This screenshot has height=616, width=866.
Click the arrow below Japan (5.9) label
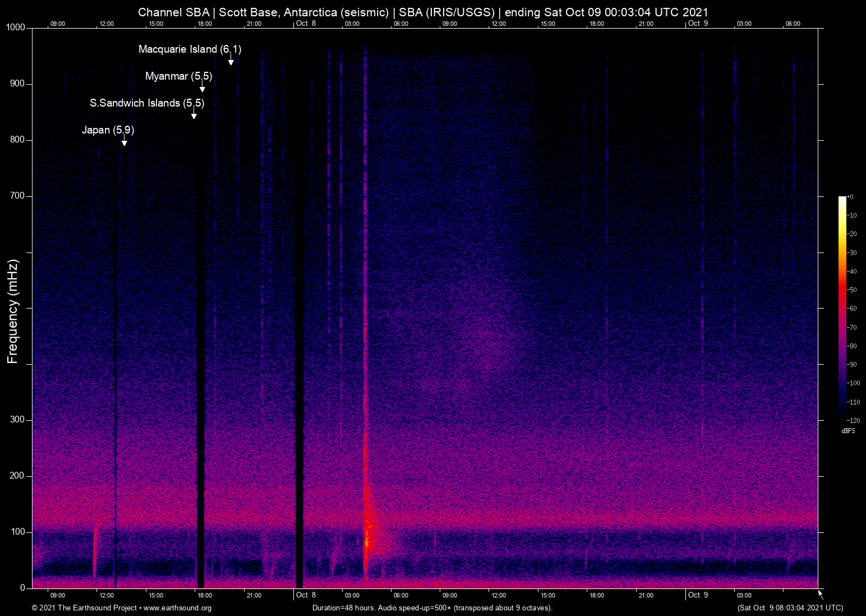(x=124, y=141)
